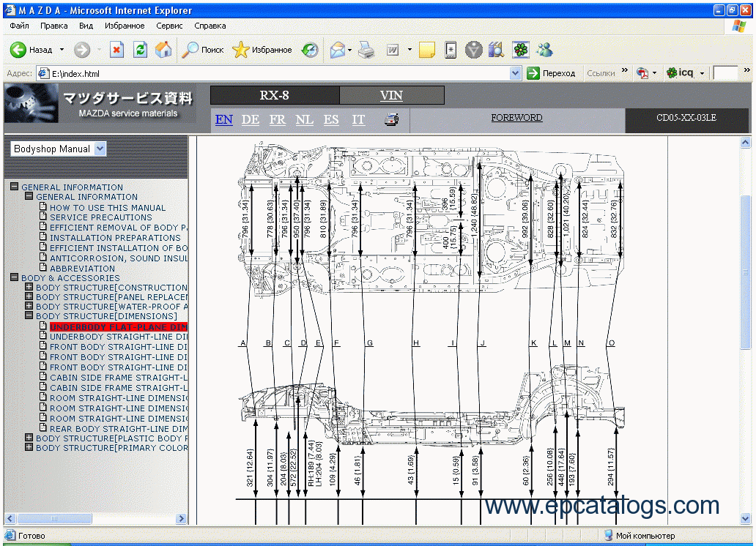The height and width of the screenshot is (546, 756).
Task: Click the address field E:\index.html
Action: (x=273, y=73)
